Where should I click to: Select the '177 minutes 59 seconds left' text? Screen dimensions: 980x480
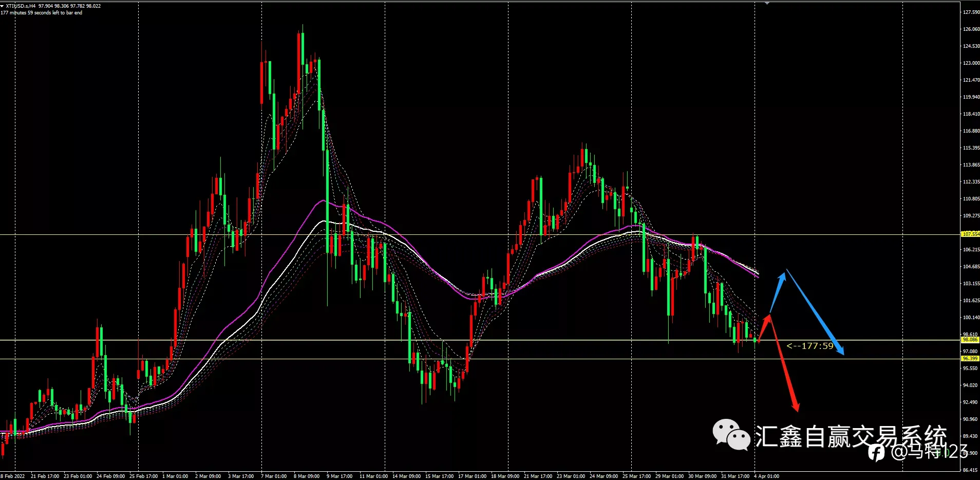42,13
